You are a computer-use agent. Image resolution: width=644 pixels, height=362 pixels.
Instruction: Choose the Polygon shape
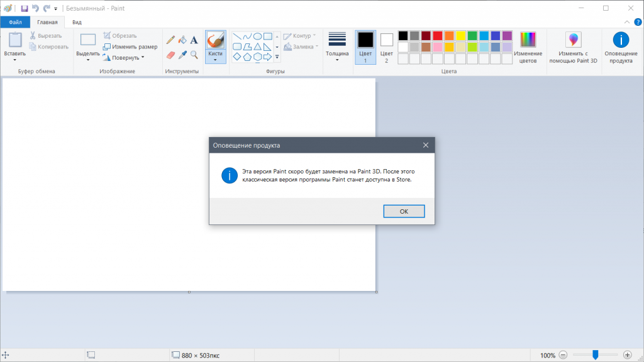(x=247, y=47)
